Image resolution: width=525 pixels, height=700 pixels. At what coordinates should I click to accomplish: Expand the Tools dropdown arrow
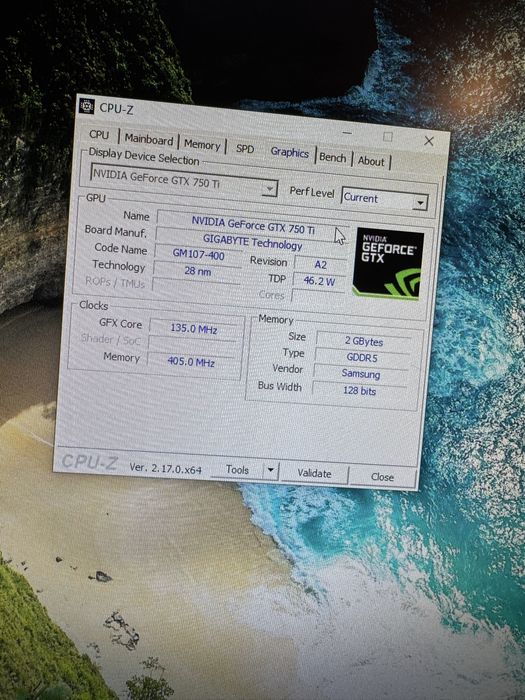(271, 470)
